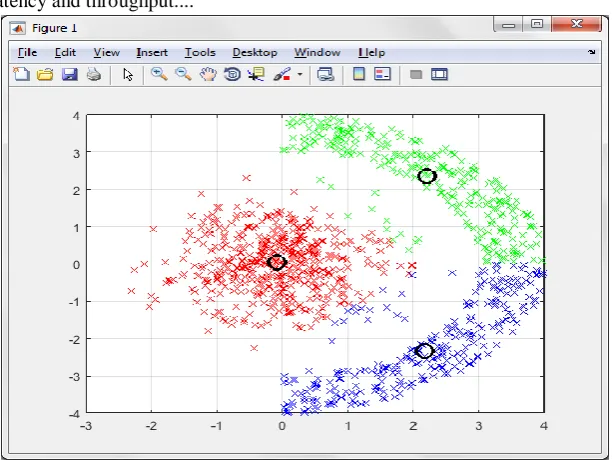Image resolution: width=613 pixels, height=465 pixels.
Task: Maximize the Figure 1 window
Action: (x=537, y=24)
